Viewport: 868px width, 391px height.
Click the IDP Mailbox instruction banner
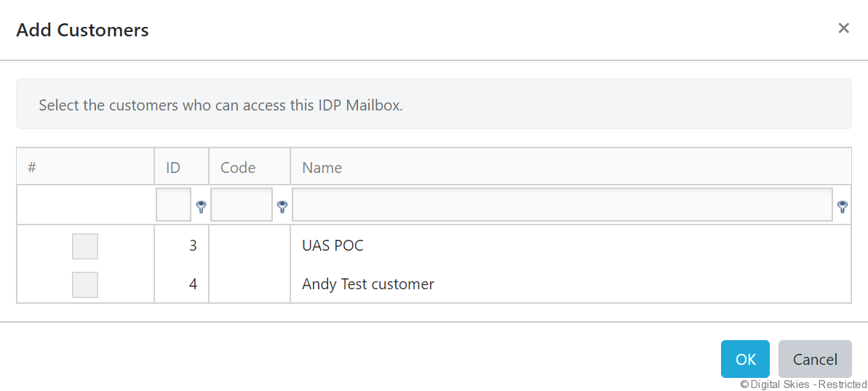point(434,105)
